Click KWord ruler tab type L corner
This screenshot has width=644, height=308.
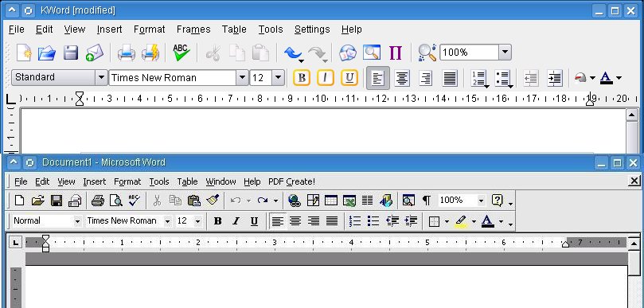10,99
